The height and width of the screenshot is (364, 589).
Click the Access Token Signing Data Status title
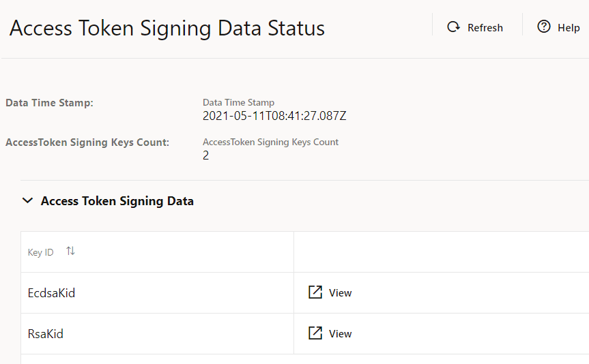[167, 29]
